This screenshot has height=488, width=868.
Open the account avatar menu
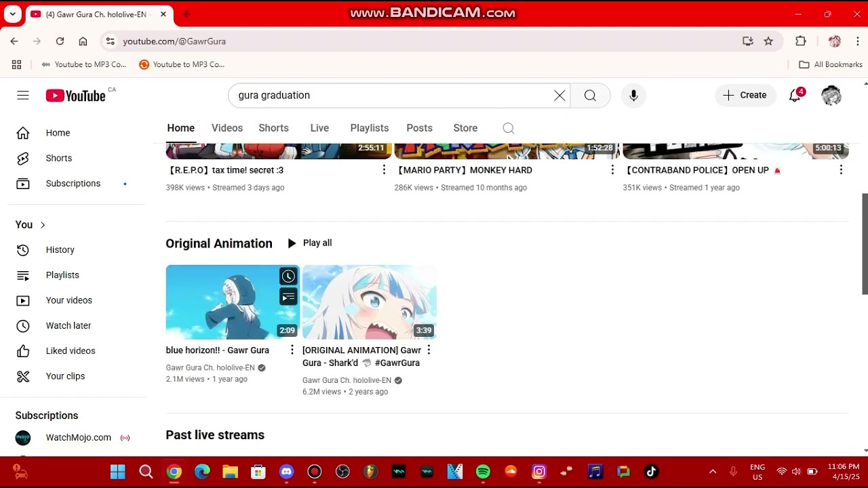[831, 96]
